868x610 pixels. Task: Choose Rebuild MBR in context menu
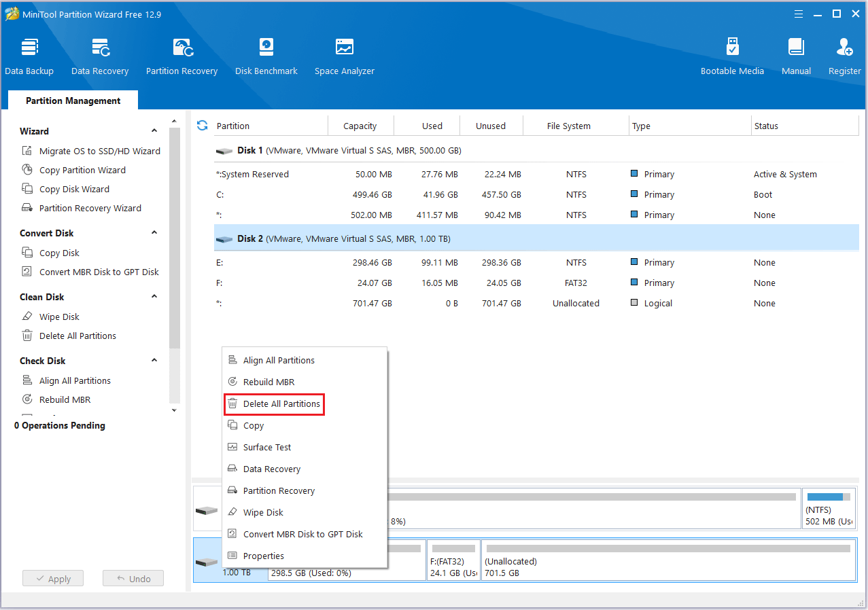pyautogui.click(x=305, y=382)
